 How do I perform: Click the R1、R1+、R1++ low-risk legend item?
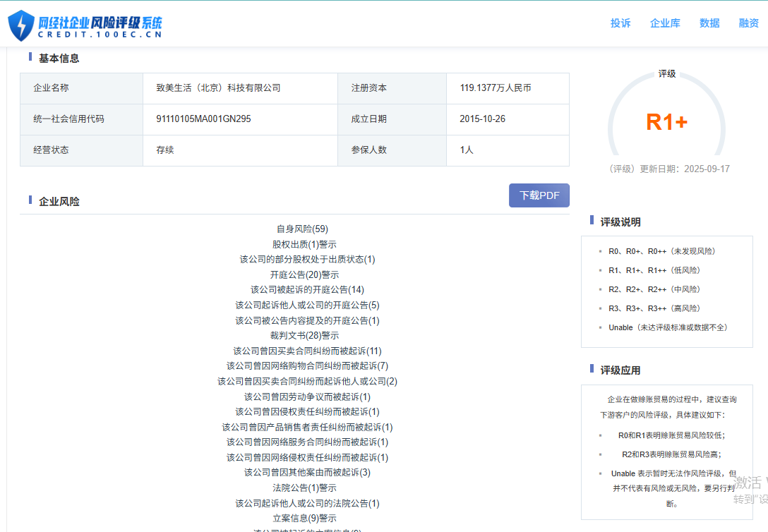654,270
